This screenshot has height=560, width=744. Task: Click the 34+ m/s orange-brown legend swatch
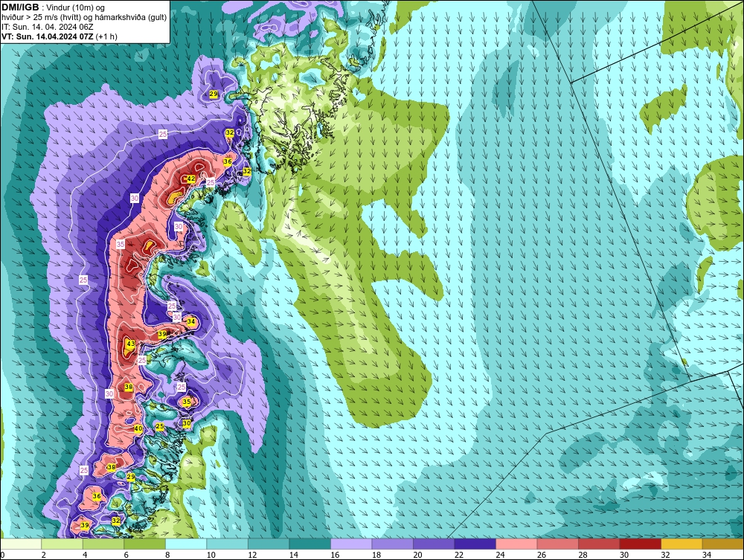[x=722, y=544]
